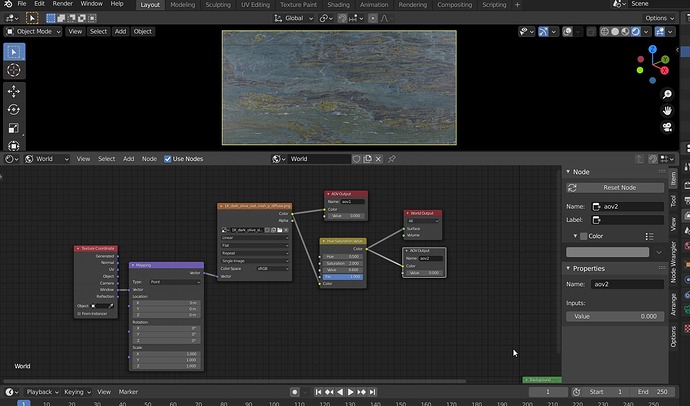The width and height of the screenshot is (690, 406).
Task: Add a new workspace with plus button
Action: pyautogui.click(x=518, y=4)
